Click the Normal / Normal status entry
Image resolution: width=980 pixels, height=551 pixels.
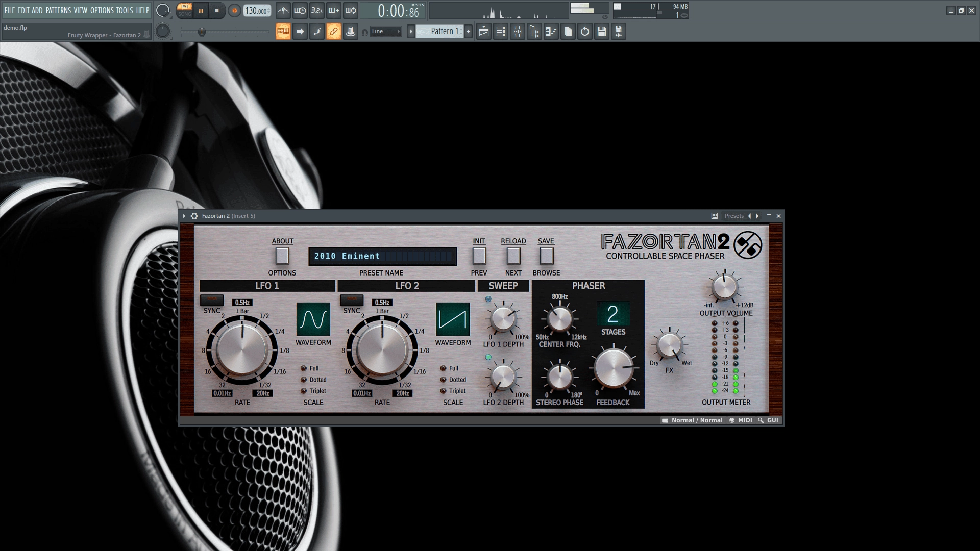point(692,420)
